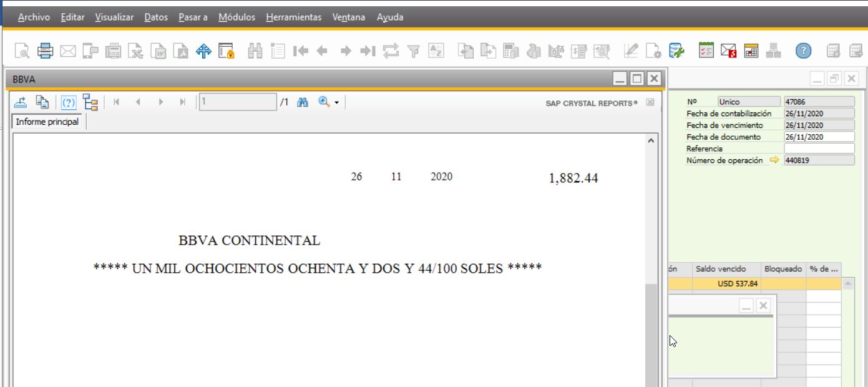Close the Crystal Reports tab view button
The height and width of the screenshot is (387, 868).
point(650,102)
